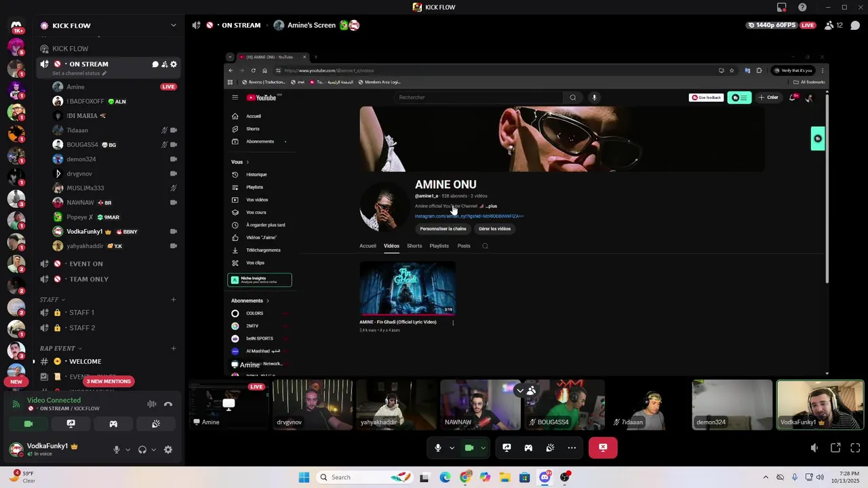
Task: Collapse the RAP EVENT category
Action: pyautogui.click(x=60, y=348)
